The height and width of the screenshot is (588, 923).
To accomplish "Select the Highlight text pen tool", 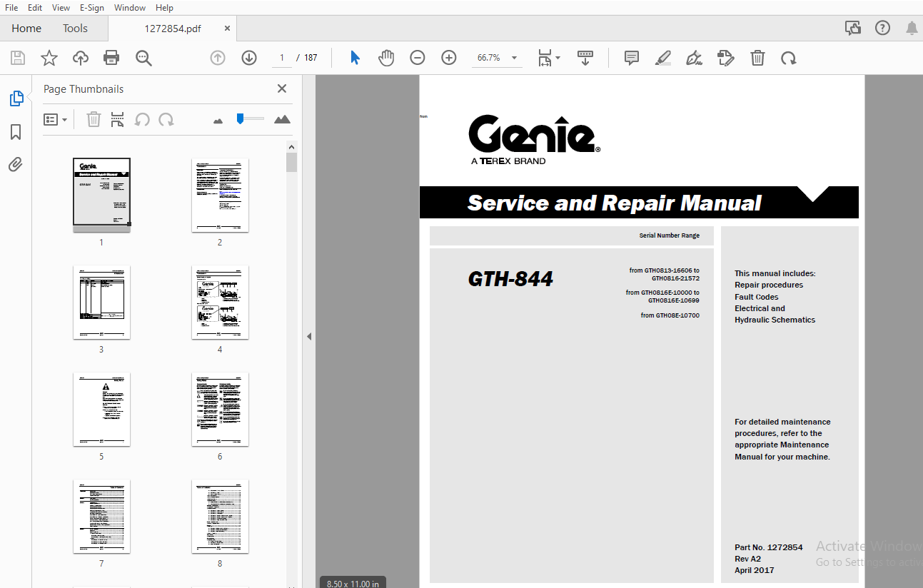I will [x=663, y=58].
